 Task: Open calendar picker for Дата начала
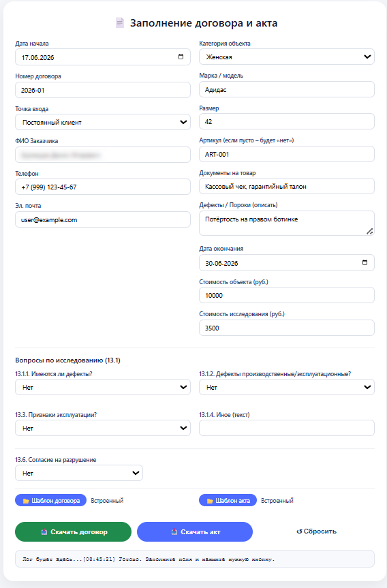[x=181, y=57]
